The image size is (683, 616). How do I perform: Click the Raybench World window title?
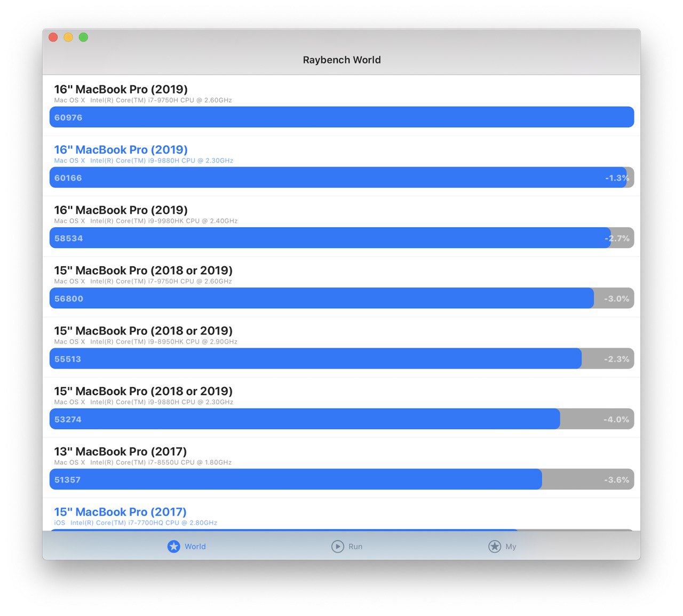pos(341,60)
